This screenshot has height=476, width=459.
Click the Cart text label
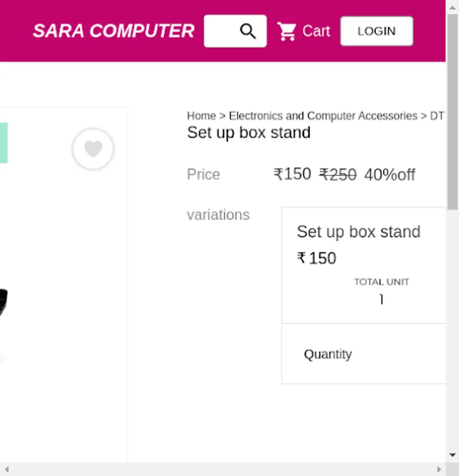[x=316, y=32]
